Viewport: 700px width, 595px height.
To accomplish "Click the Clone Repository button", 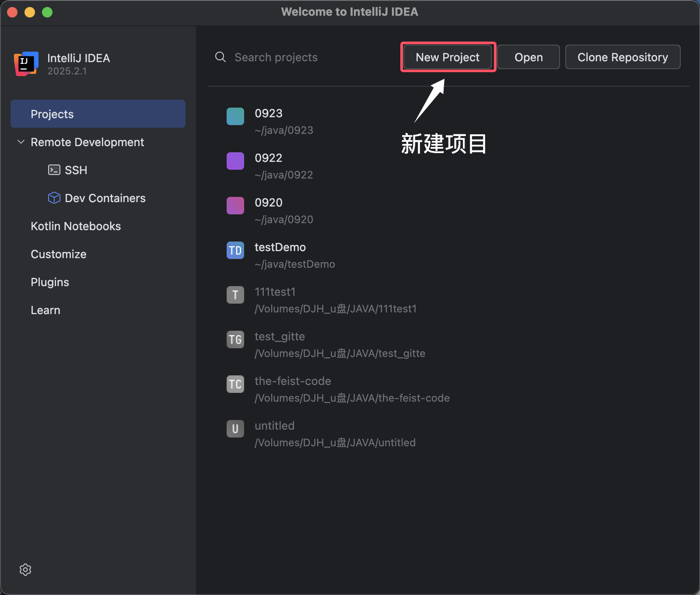I will (623, 57).
